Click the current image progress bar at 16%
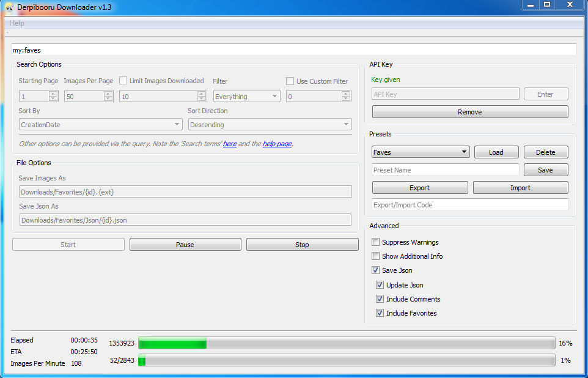The width and height of the screenshot is (588, 378). (347, 343)
